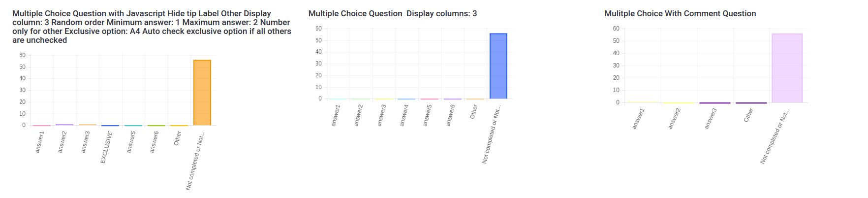Viewport: 868px width, 198px height.
Task: Click the purple answer3 bar in the right chart
Action: pyautogui.click(x=714, y=103)
